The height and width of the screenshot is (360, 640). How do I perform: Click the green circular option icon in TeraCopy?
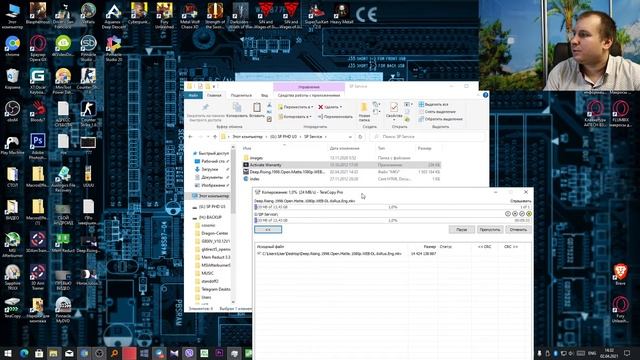(529, 213)
